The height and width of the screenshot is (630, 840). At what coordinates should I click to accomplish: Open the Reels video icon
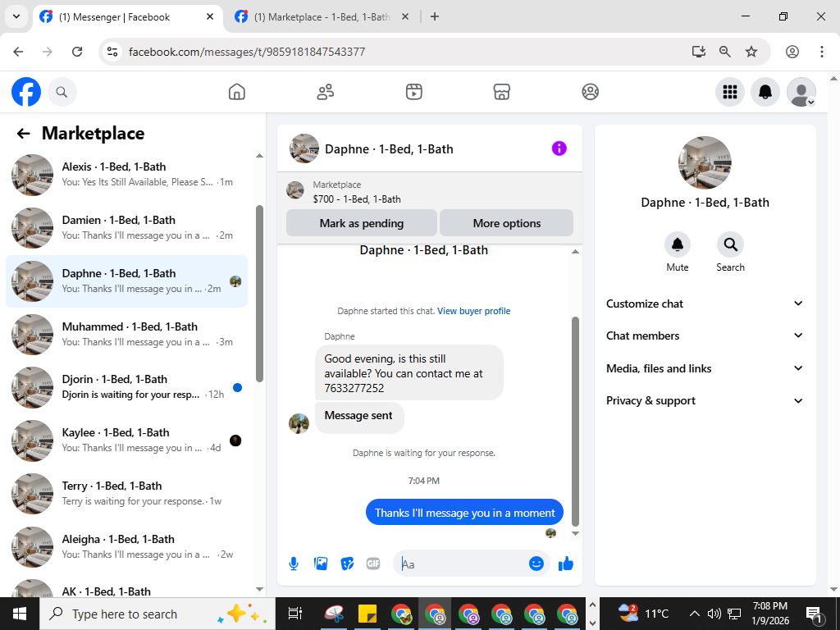413,92
